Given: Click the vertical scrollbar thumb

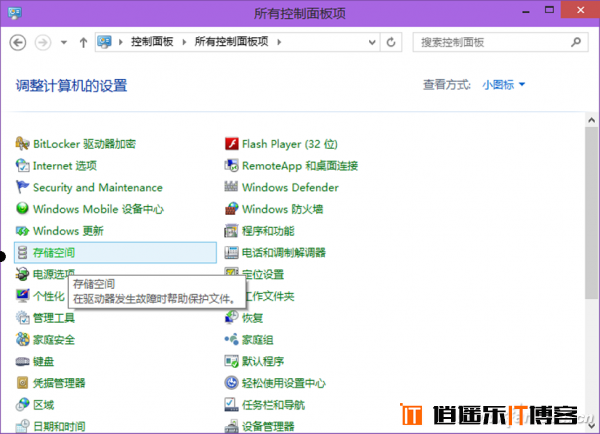Looking at the screenshot, I should [592, 213].
